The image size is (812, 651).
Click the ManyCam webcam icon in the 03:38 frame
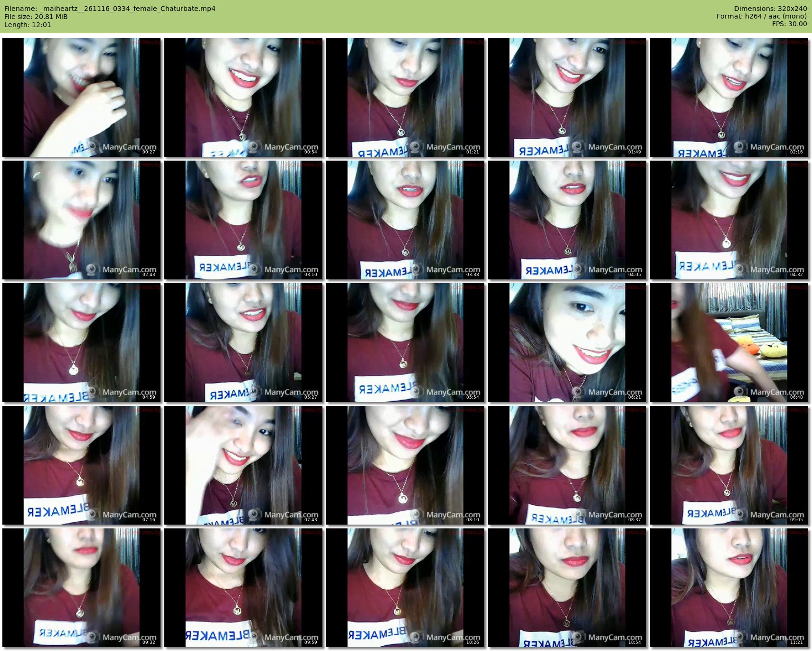point(416,269)
